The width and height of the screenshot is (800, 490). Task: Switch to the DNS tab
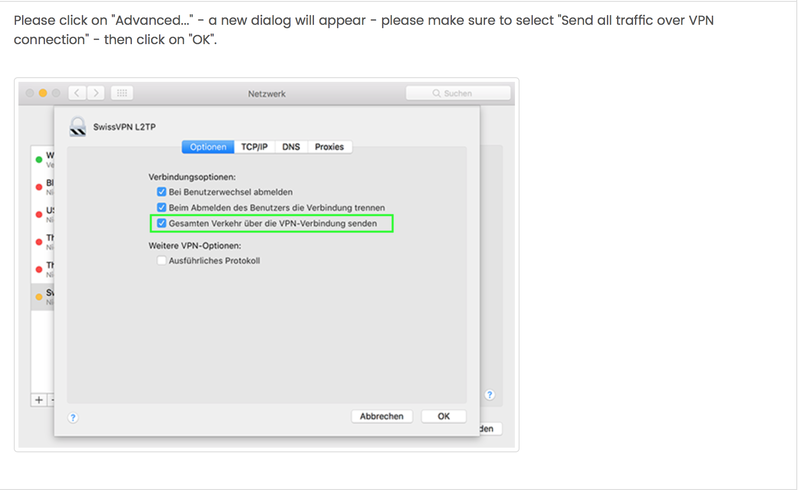tap(291, 147)
